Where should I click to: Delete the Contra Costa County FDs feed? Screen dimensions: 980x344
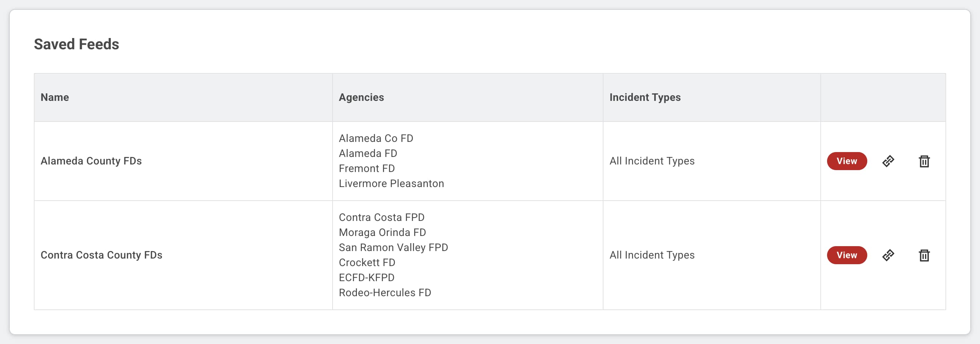(x=924, y=255)
